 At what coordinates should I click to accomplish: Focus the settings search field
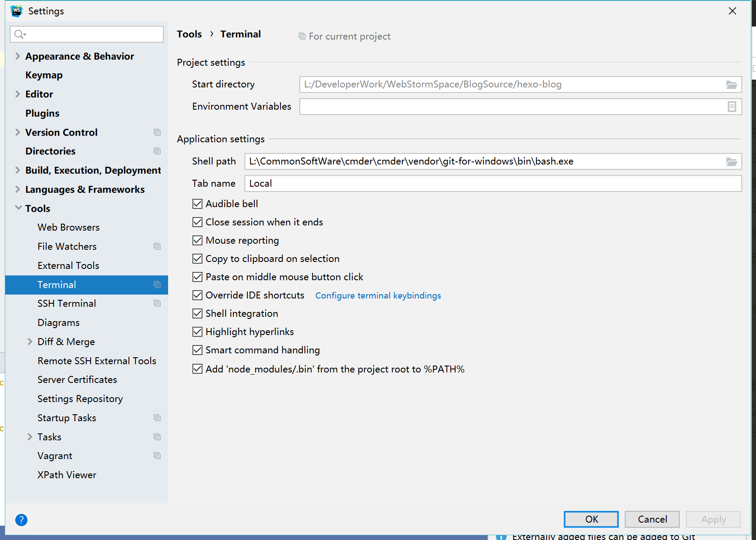tap(87, 34)
